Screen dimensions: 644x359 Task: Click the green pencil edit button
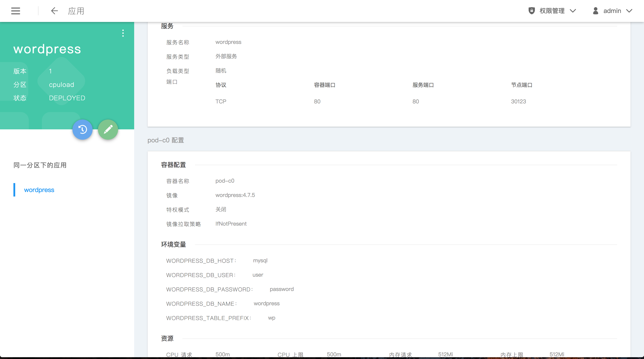(108, 129)
